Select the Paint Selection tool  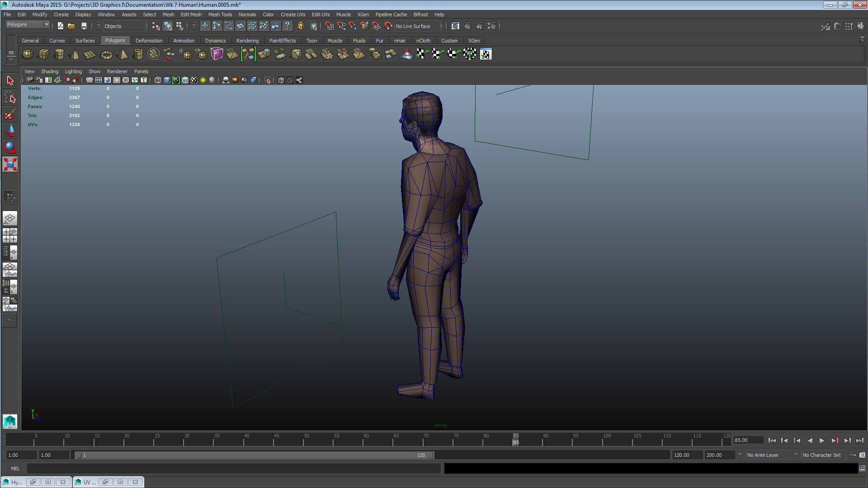pos(10,114)
